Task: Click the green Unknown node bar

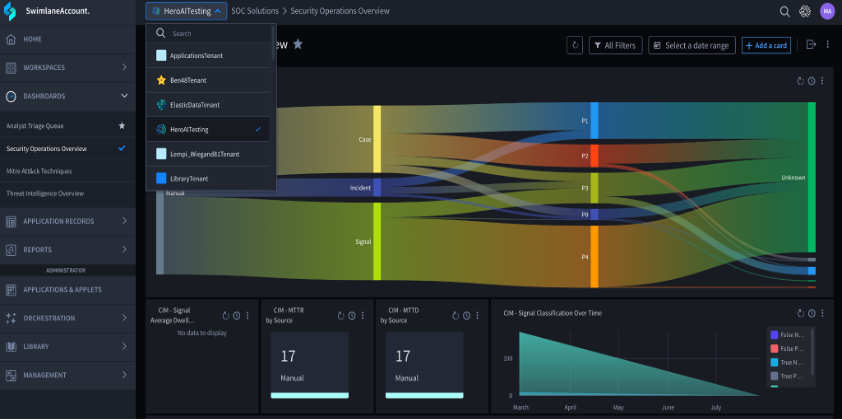Action: pyautogui.click(x=812, y=177)
